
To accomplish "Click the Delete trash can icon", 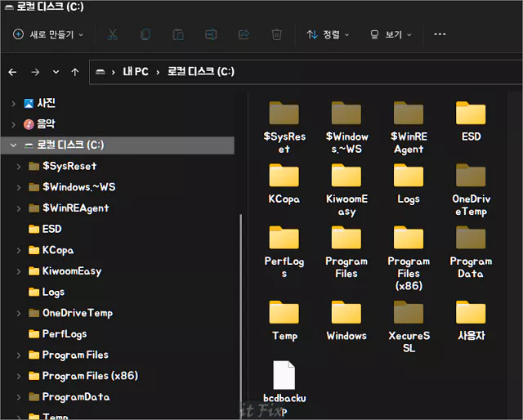I will 276,34.
